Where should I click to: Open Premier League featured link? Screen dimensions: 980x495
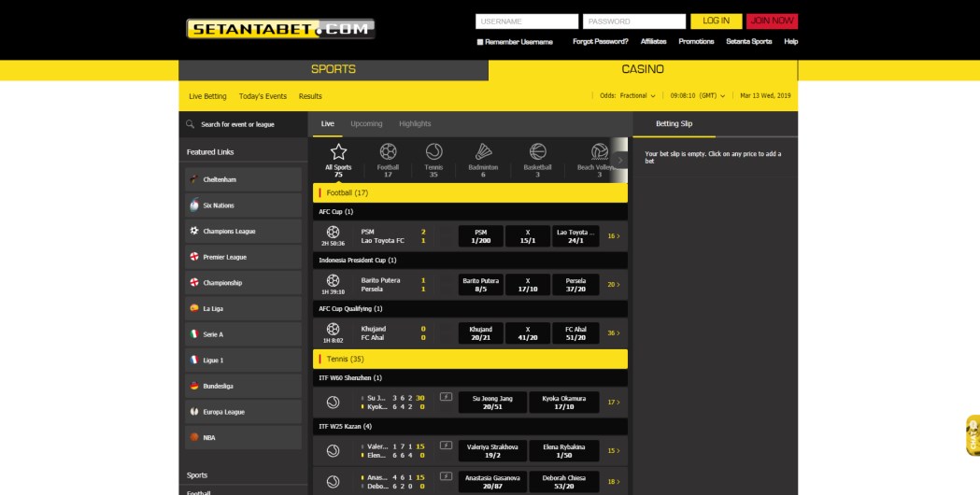pos(243,257)
